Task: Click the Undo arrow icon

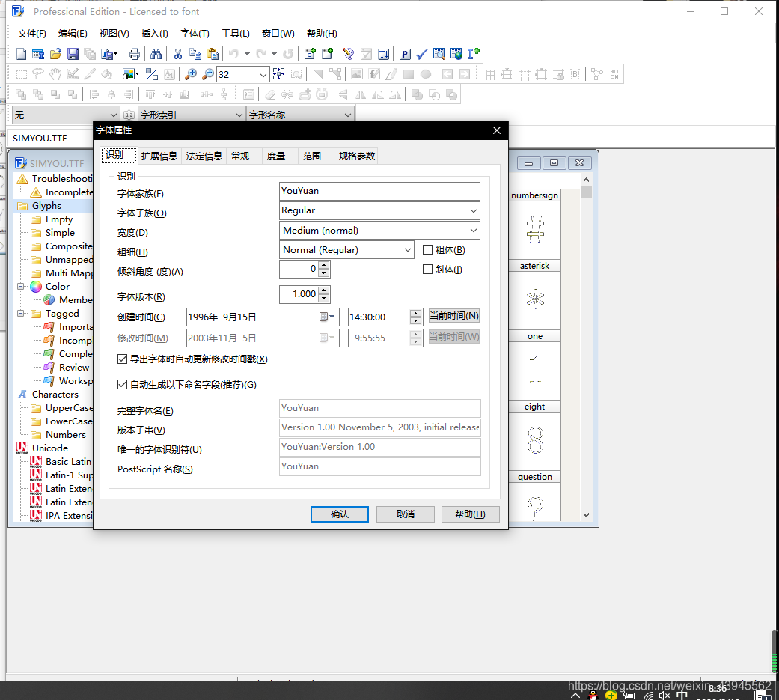Action: click(233, 54)
